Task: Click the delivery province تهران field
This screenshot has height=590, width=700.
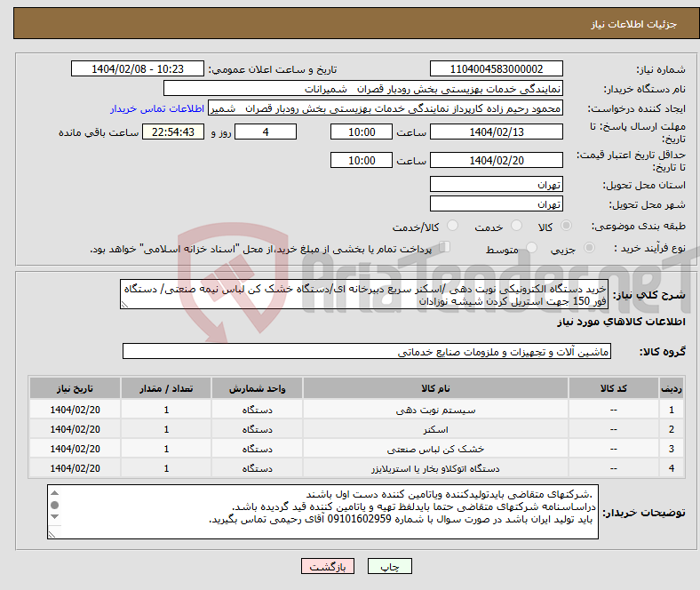Action: point(497,184)
